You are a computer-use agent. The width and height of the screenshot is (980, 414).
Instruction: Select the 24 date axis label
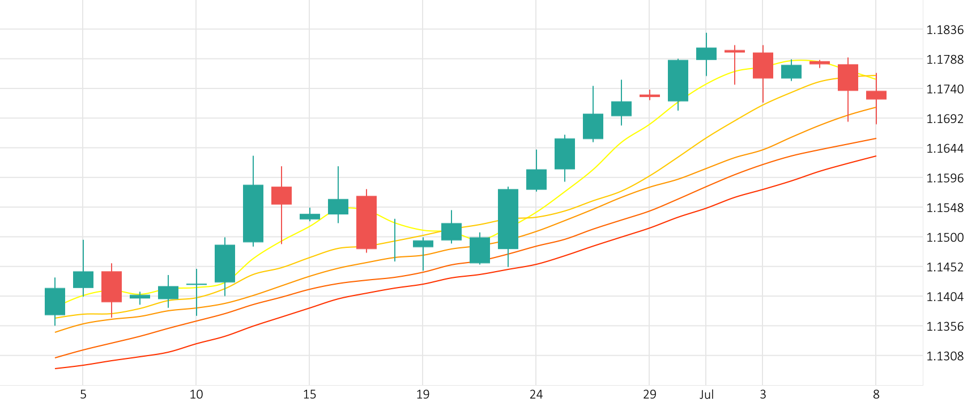click(x=536, y=395)
